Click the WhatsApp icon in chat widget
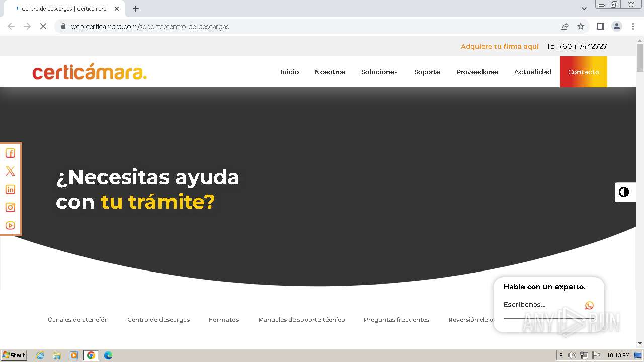Screen dimensions: 644x362 click(589, 305)
